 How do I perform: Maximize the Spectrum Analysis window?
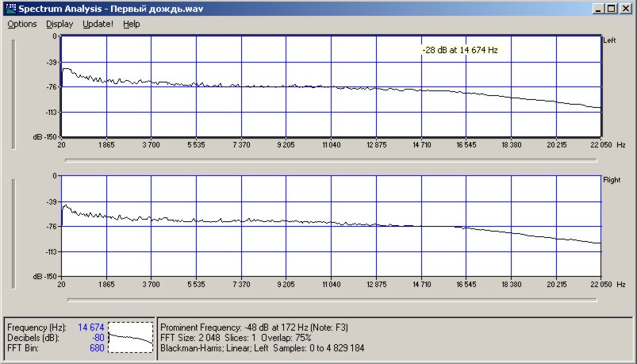(612, 8)
